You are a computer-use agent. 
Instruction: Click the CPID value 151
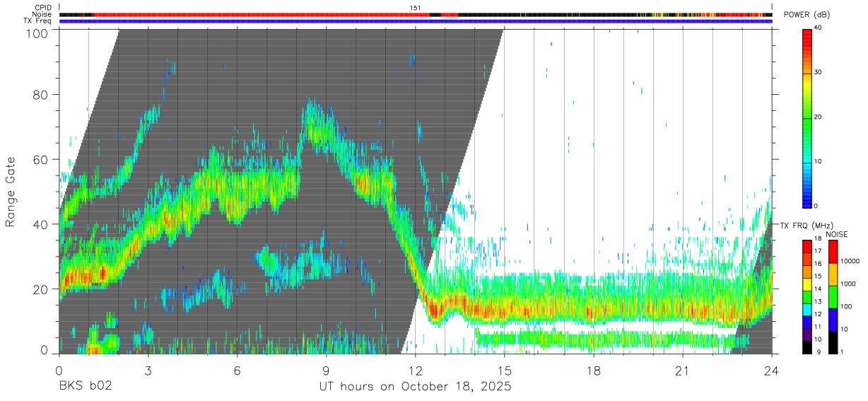416,8
